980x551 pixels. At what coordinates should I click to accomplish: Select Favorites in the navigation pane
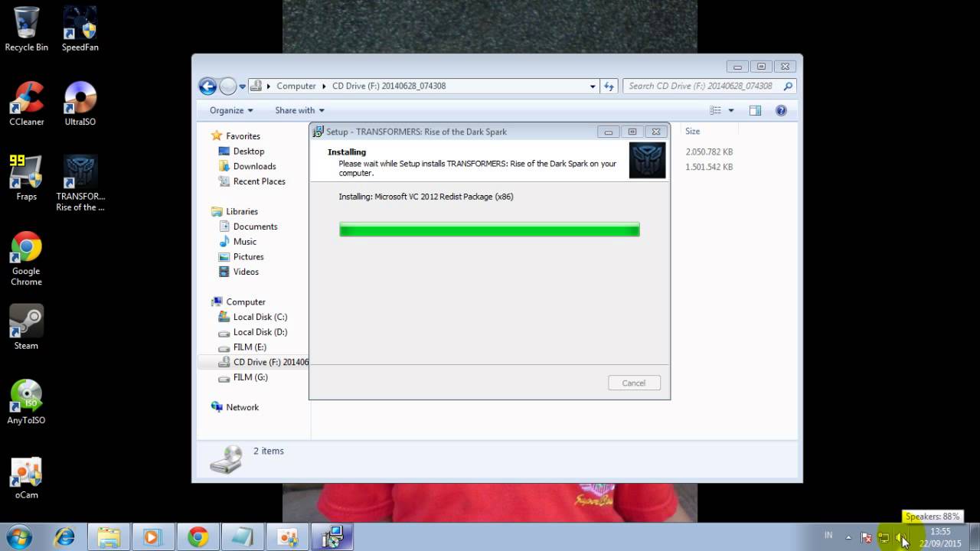click(243, 136)
